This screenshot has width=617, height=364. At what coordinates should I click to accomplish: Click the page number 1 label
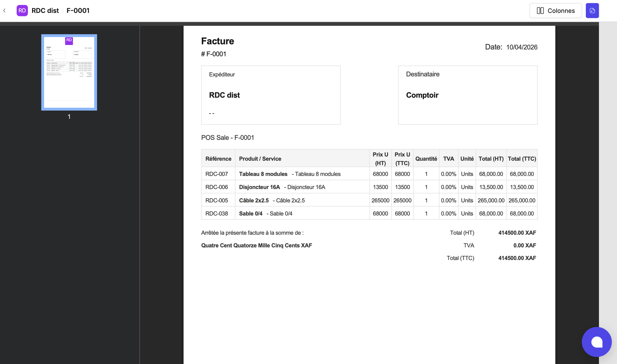click(69, 117)
